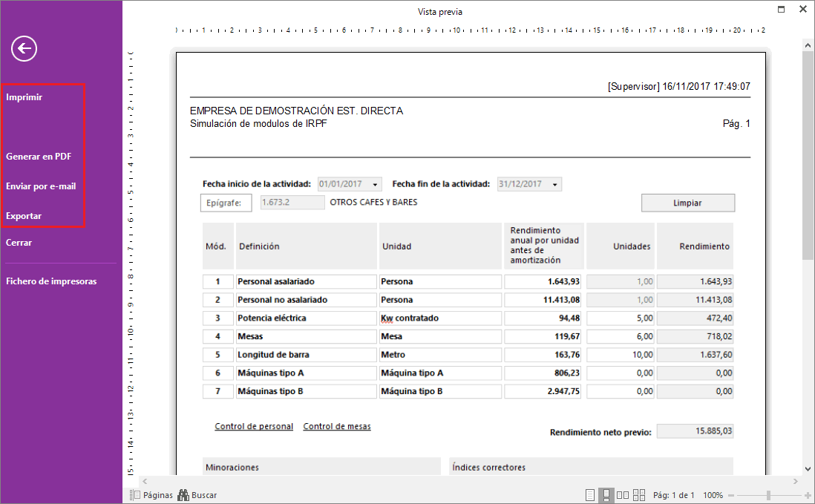Choose Enviar por e-mail
815x504 pixels.
coord(41,186)
